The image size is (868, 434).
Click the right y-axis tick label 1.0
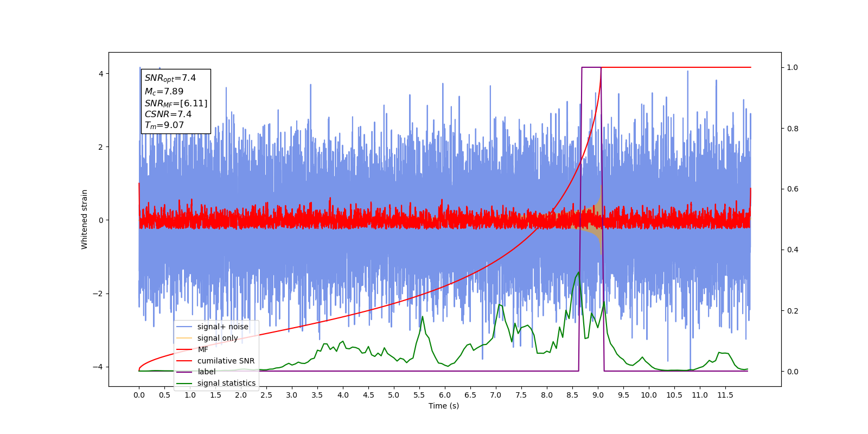point(793,67)
